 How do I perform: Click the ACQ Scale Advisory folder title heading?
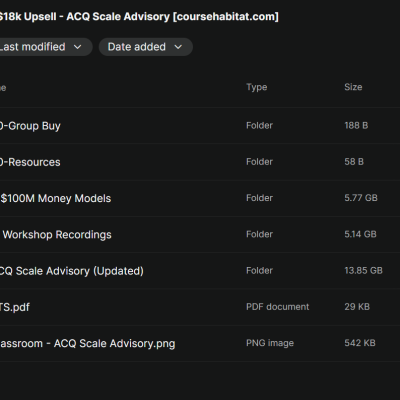click(139, 17)
